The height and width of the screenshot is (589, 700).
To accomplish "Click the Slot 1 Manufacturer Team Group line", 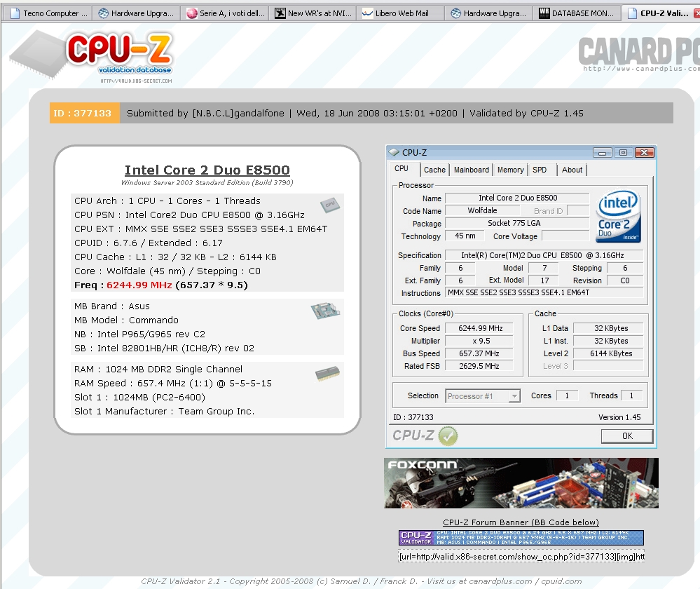I will pyautogui.click(x=164, y=411).
